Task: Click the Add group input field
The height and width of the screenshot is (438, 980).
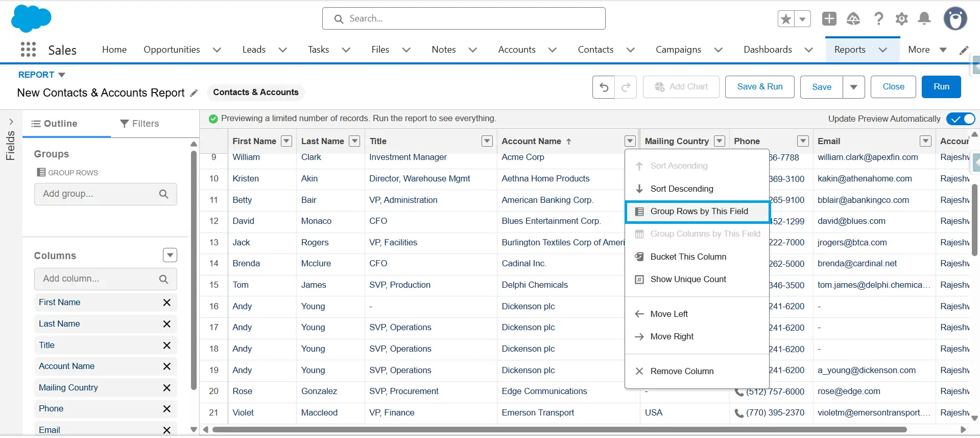Action: pos(106,194)
